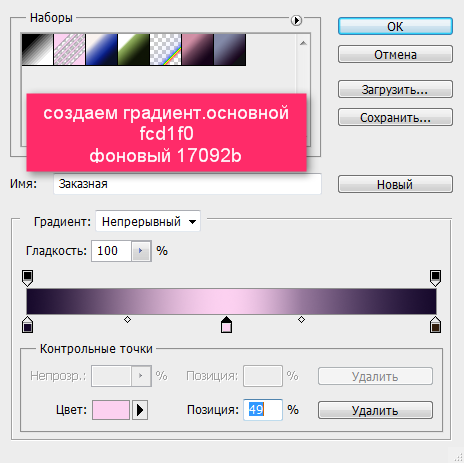Screen dimensions: 464x463
Task: Select the gray-blue to dark preset
Action: pos(230,49)
